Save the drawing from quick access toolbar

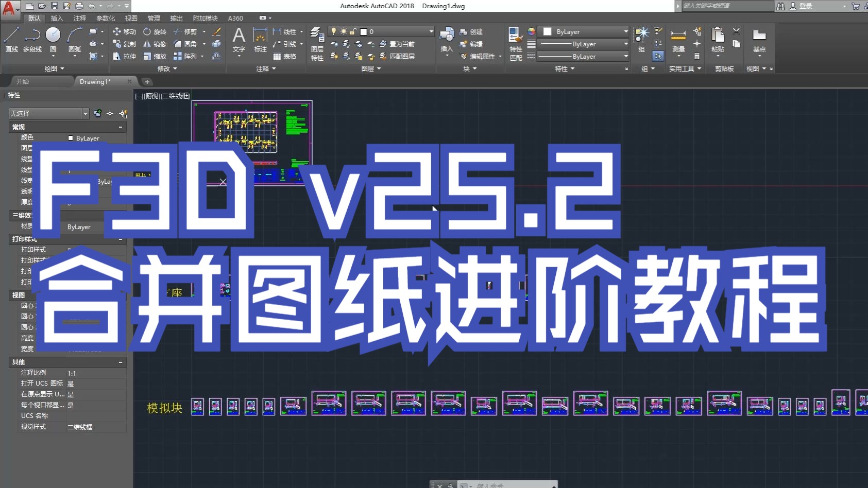(54, 6)
